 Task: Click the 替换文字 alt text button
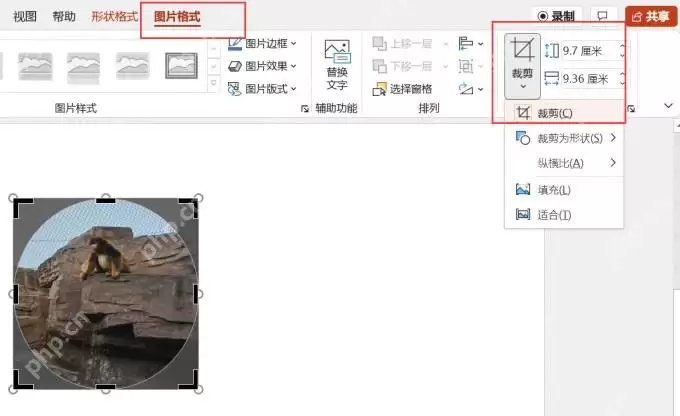(x=337, y=65)
